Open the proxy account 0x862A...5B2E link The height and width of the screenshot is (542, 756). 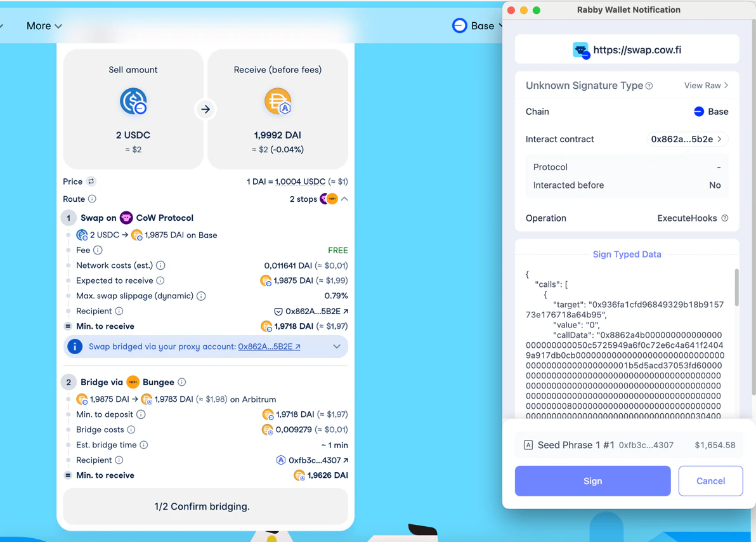(x=269, y=347)
